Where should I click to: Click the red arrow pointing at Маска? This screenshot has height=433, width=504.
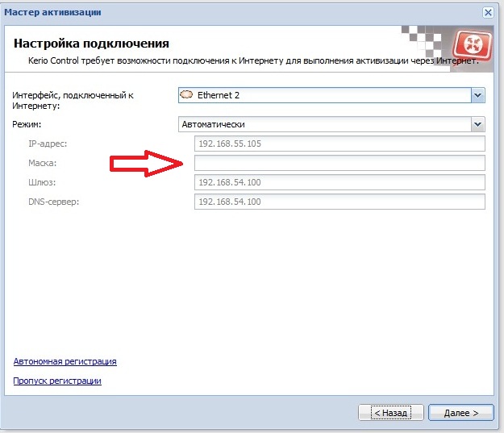(x=145, y=164)
